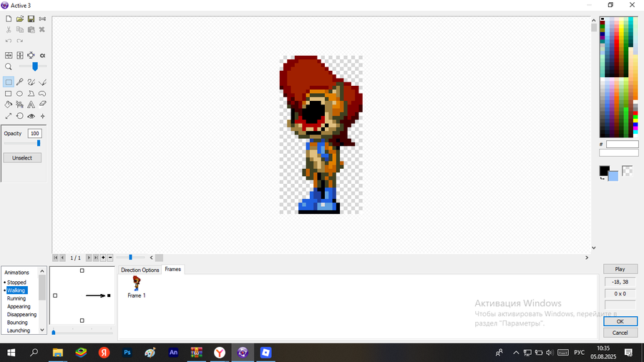Screen dimensions: 644x362
Task: Click the Resize arrow tool
Action: 8,116
